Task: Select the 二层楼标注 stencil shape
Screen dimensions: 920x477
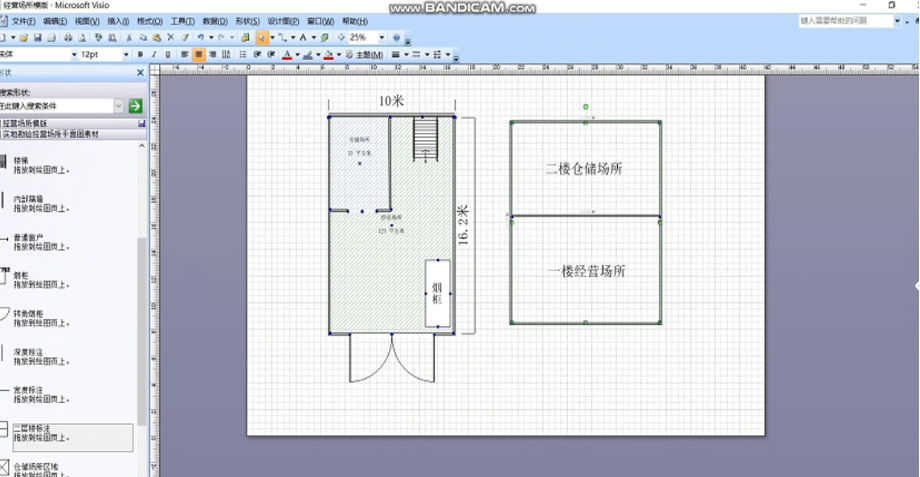Action: [x=66, y=438]
